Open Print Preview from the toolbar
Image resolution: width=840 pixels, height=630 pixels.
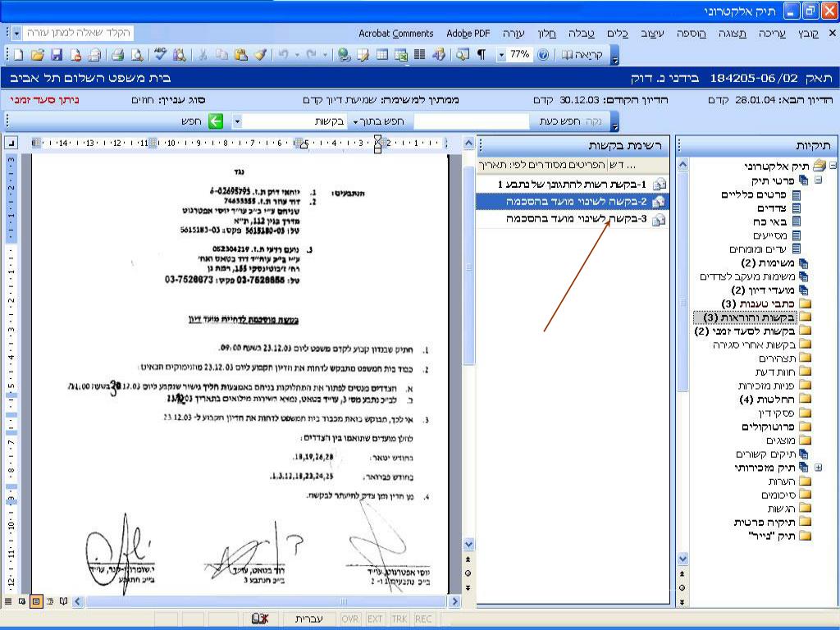(137, 55)
